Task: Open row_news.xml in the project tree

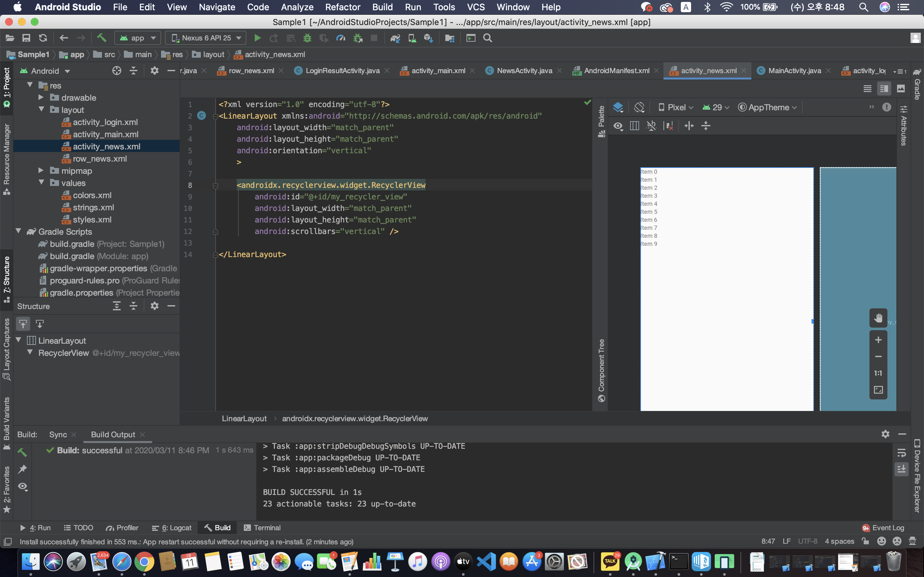Action: point(99,159)
